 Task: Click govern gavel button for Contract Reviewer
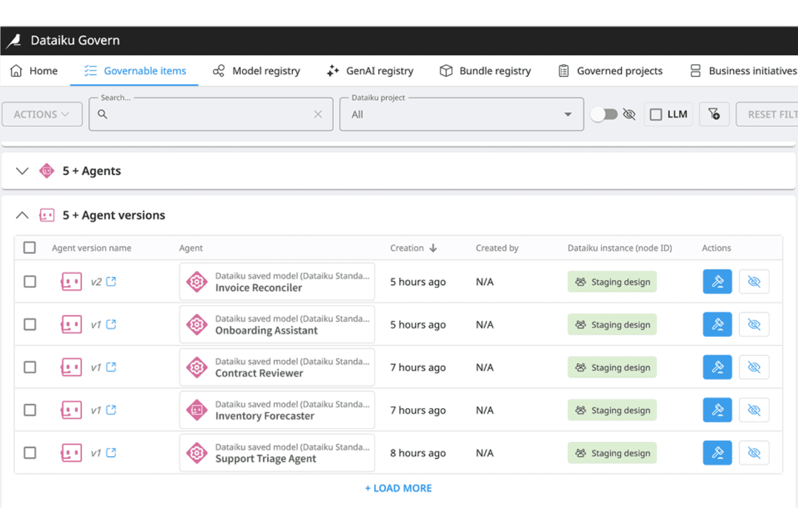717,367
